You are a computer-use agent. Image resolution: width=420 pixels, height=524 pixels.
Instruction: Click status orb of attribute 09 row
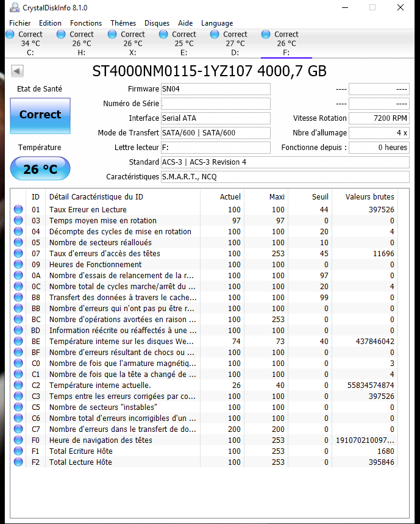18,264
